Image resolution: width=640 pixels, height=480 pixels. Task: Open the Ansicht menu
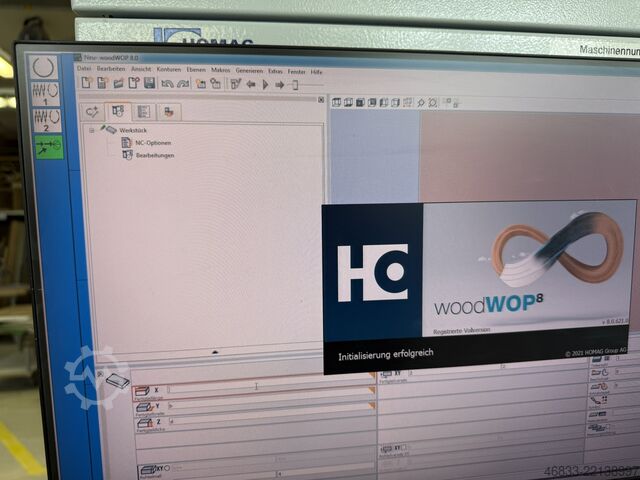click(x=141, y=69)
